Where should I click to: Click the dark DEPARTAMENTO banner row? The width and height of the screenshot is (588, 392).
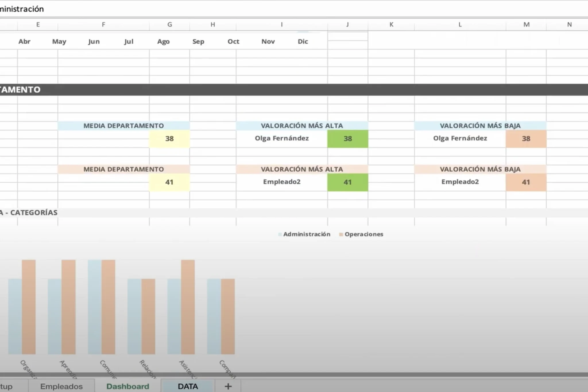coord(294,90)
